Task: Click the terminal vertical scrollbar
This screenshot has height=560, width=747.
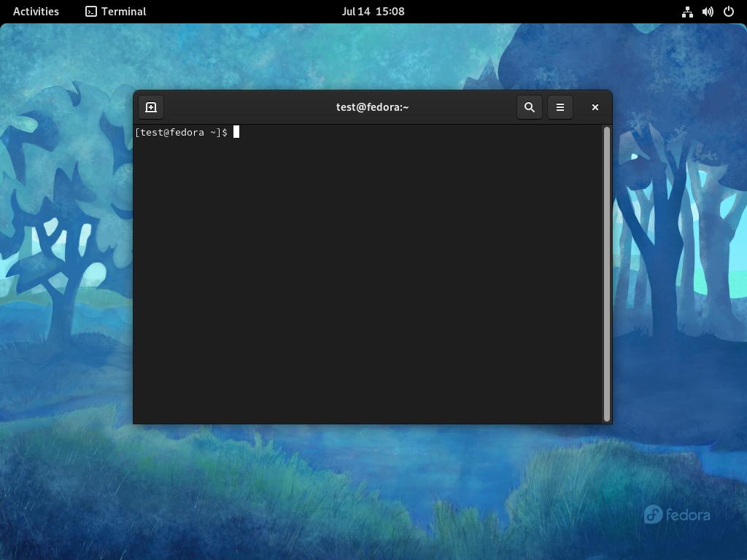Action: pos(607,274)
